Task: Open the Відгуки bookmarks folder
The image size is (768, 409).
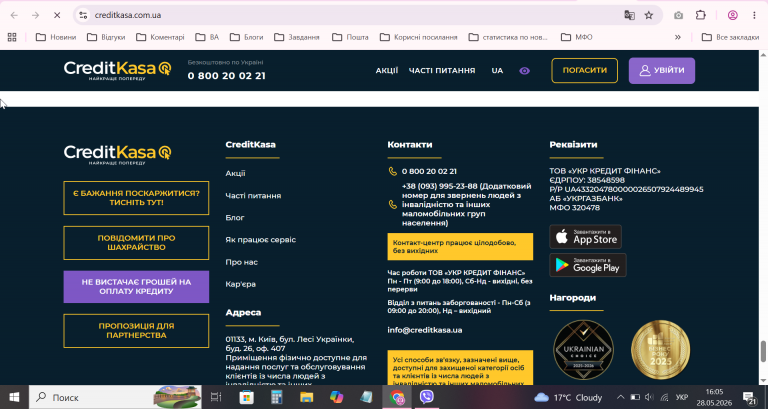Action: coord(106,37)
